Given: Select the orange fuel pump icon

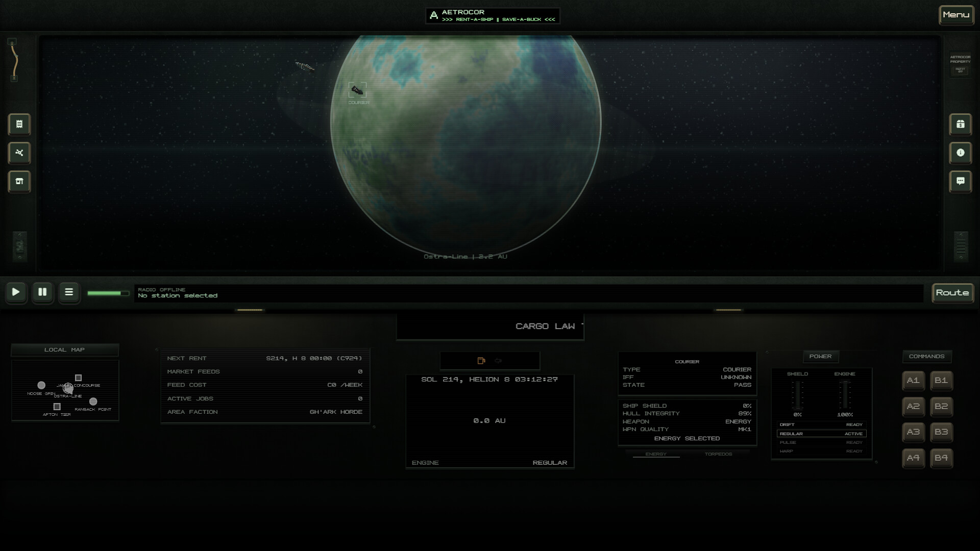Looking at the screenshot, I should (481, 361).
